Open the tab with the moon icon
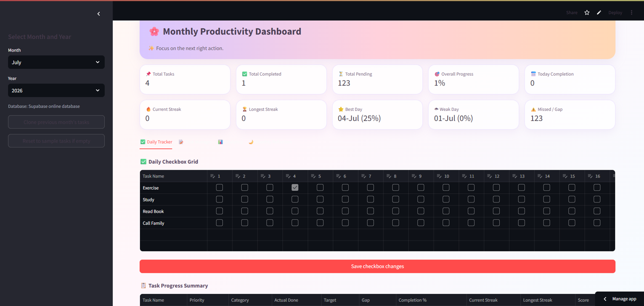Image resolution: width=644 pixels, height=306 pixels. [x=251, y=142]
